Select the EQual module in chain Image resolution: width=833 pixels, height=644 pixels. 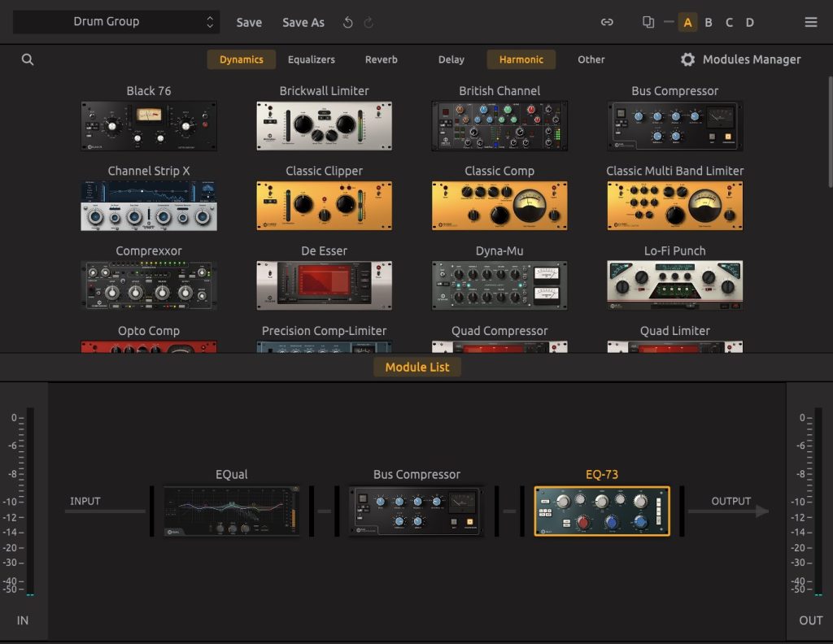[x=232, y=511]
